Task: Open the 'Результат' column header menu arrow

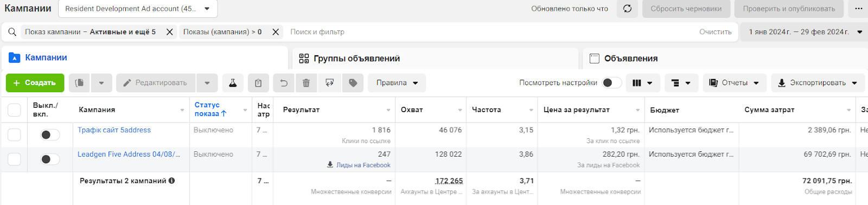Action: coord(388,110)
